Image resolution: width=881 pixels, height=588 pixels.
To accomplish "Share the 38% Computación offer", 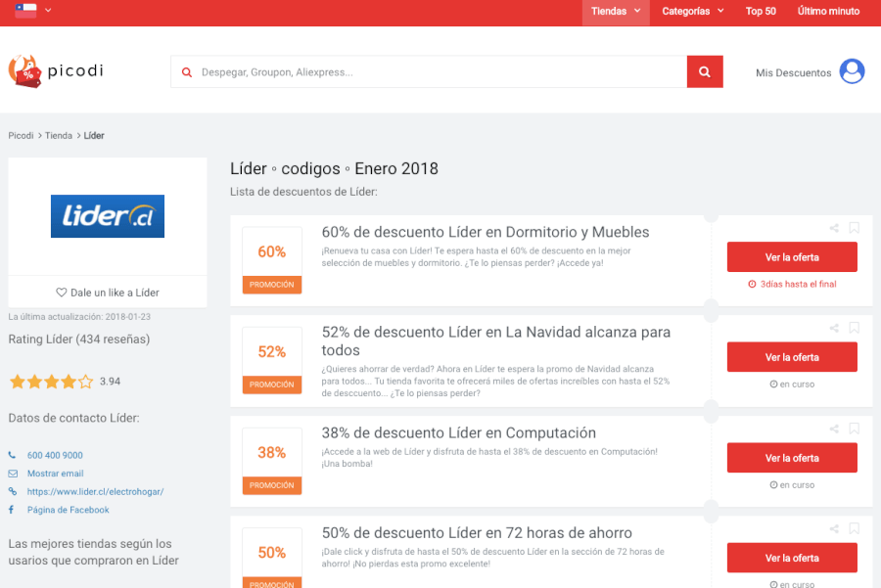I will tap(834, 430).
